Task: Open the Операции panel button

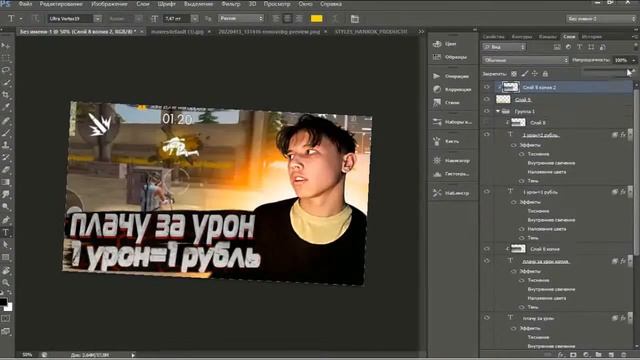Action: click(x=451, y=76)
